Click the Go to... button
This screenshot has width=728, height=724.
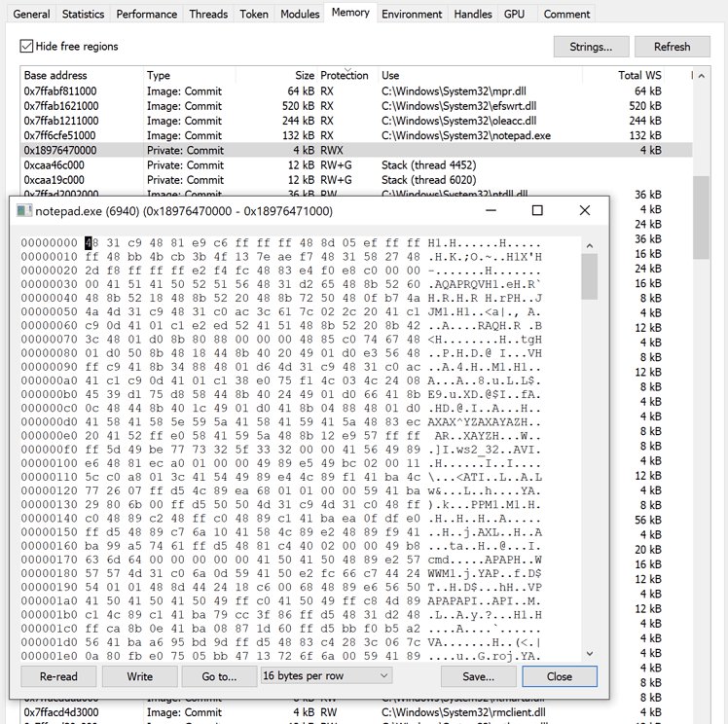[x=219, y=676]
